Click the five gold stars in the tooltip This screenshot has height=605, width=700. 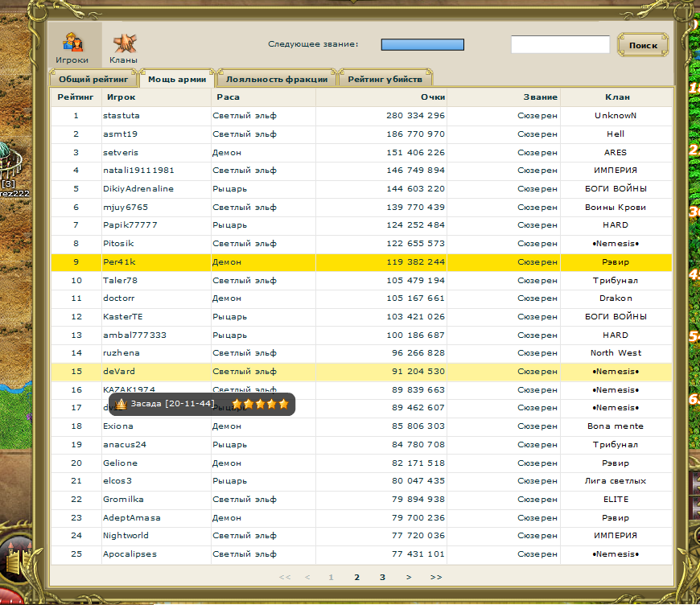(260, 404)
